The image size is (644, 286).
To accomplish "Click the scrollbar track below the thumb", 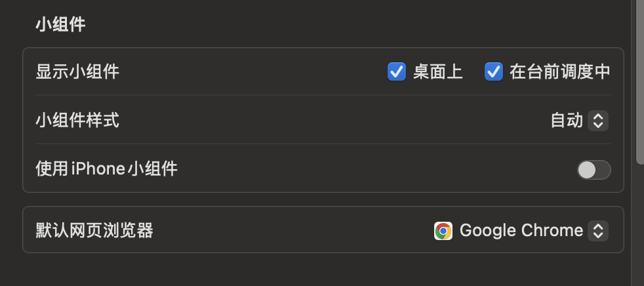I will pos(639,223).
